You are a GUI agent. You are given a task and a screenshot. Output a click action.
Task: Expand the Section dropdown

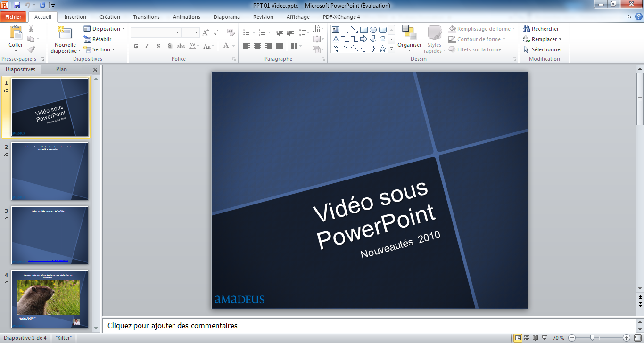click(x=99, y=49)
